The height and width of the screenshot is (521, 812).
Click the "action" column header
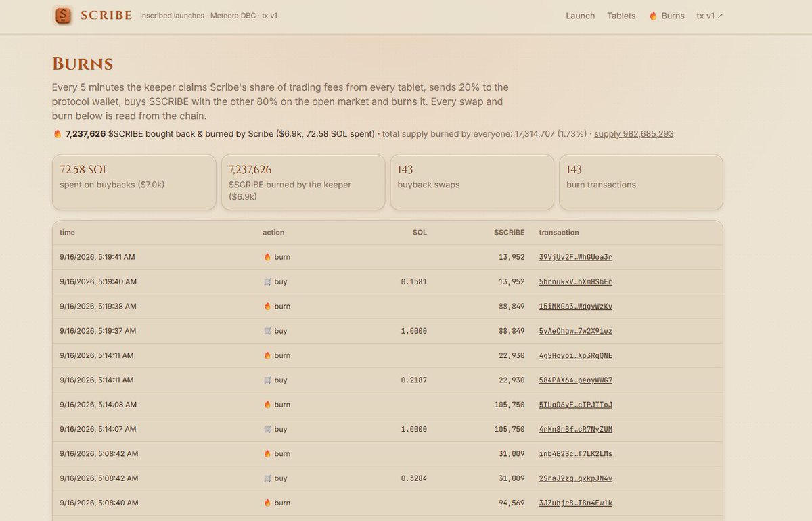pyautogui.click(x=273, y=232)
